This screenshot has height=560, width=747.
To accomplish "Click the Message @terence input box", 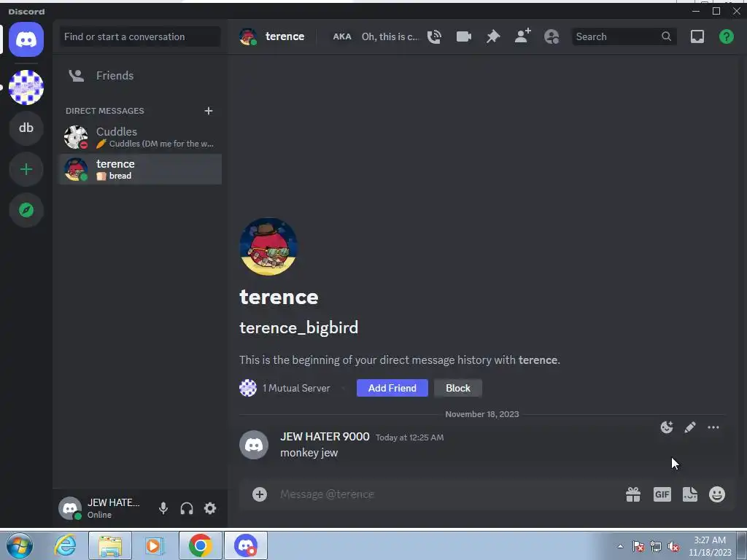I will pyautogui.click(x=448, y=494).
